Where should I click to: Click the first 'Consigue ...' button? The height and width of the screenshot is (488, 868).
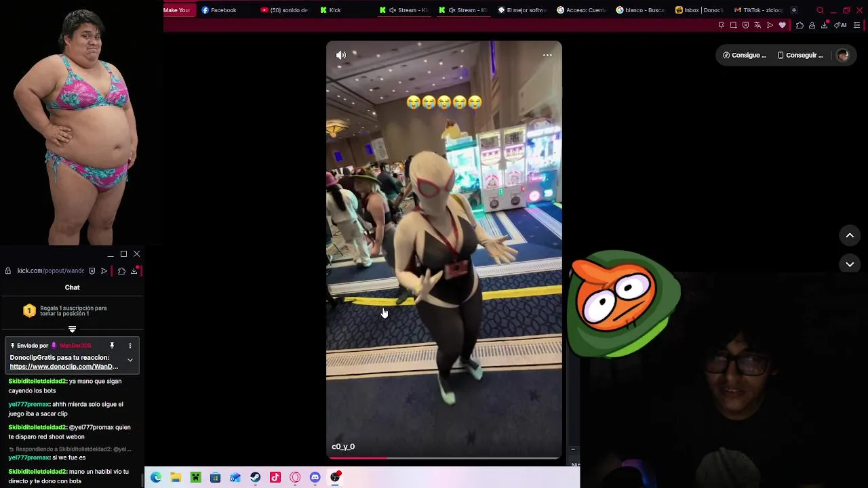tap(745, 56)
